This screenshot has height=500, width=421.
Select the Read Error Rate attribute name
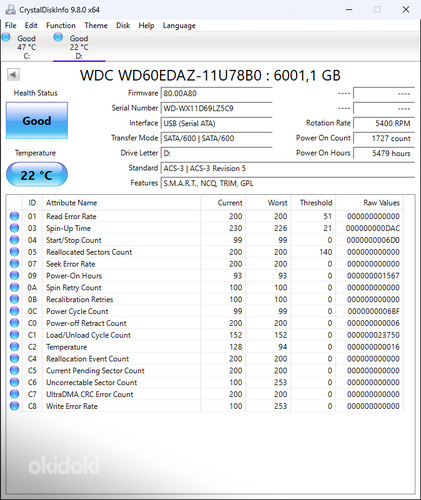click(x=71, y=216)
